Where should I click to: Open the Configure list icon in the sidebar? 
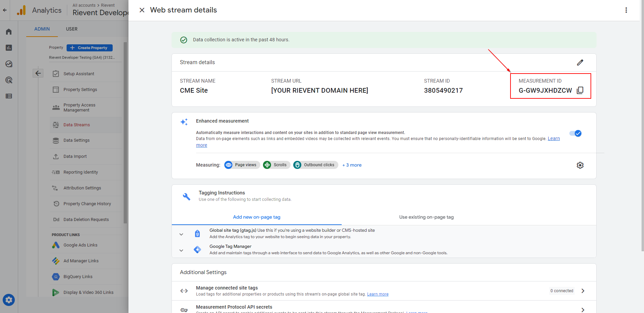point(9,96)
